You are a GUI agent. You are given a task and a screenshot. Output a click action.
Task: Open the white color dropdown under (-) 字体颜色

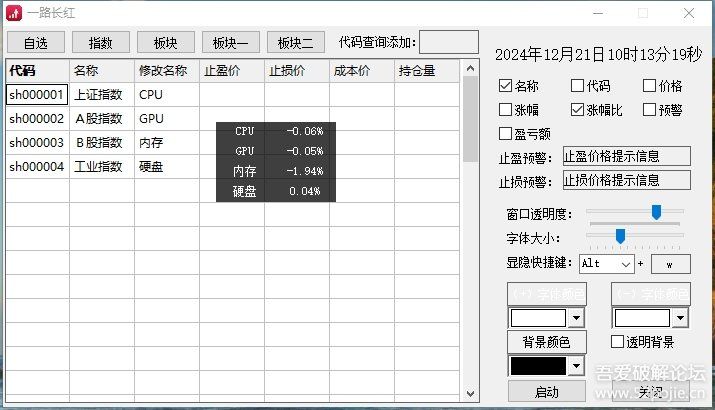tap(680, 318)
